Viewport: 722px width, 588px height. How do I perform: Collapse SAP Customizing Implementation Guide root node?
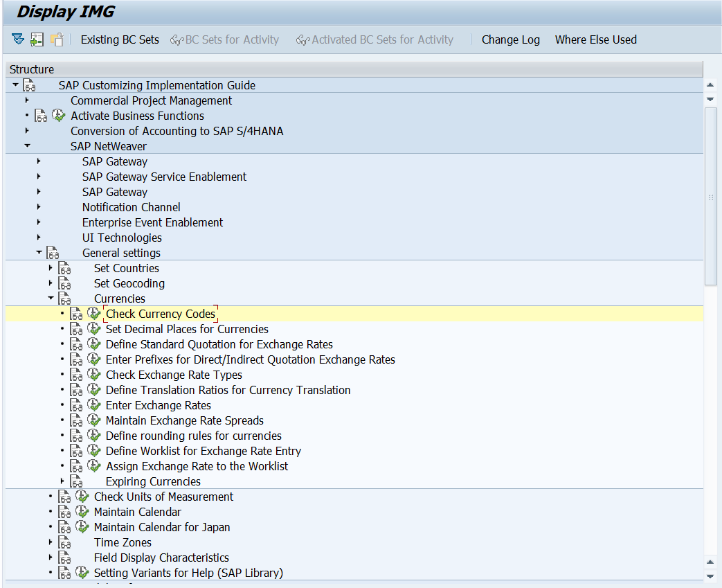pyautogui.click(x=16, y=84)
